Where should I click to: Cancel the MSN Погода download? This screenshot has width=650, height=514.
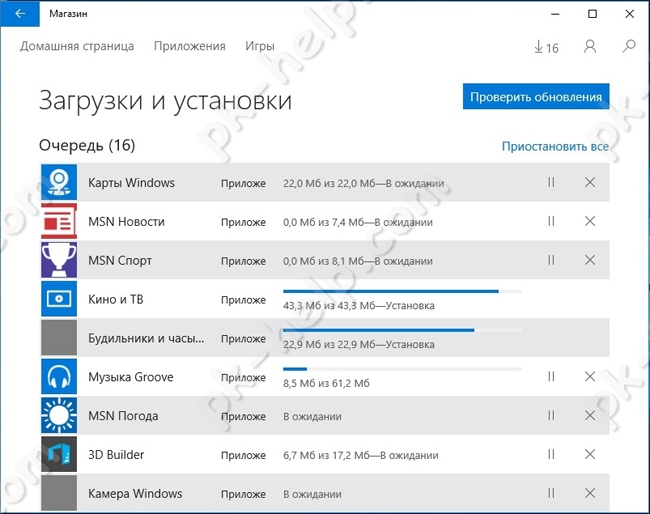[x=590, y=415]
